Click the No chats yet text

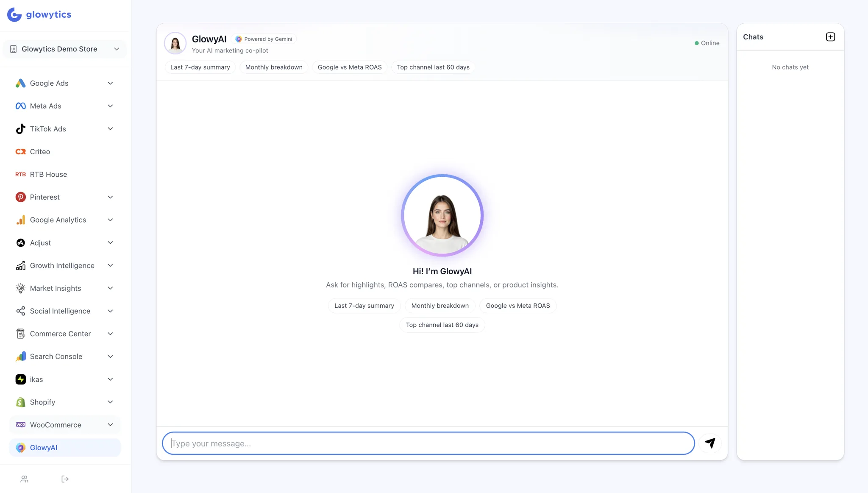pos(790,67)
